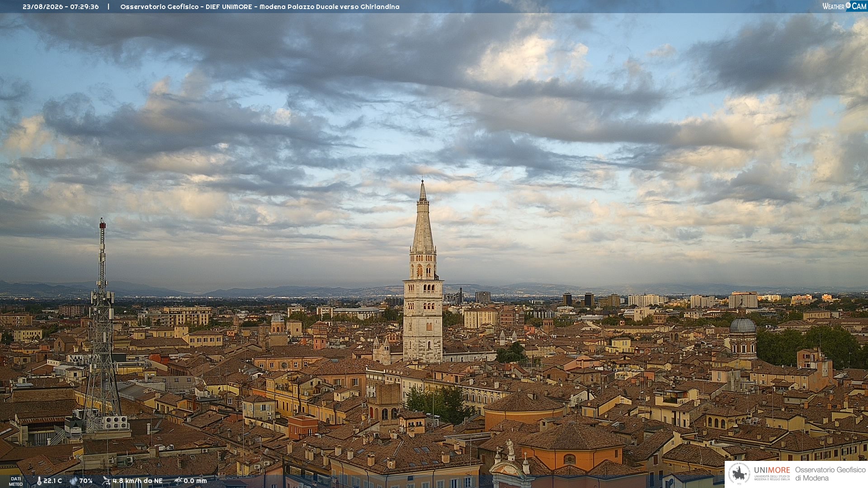Click the 0.0 mm rainfall value
The image size is (868, 488).
(195, 481)
